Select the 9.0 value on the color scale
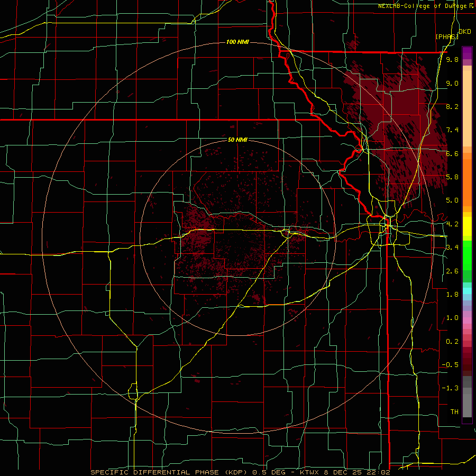This screenshot has height=476, width=476. (x=452, y=83)
